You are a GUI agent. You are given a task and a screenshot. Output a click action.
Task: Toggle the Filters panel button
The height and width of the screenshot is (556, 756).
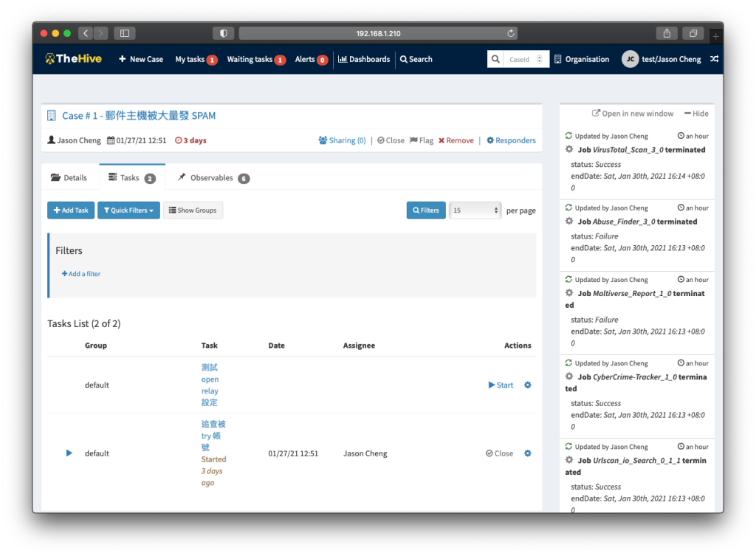click(x=426, y=210)
